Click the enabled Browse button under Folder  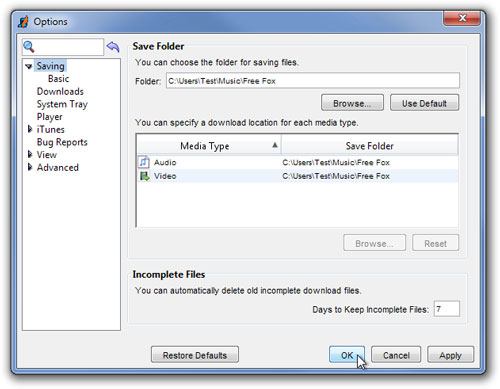352,103
